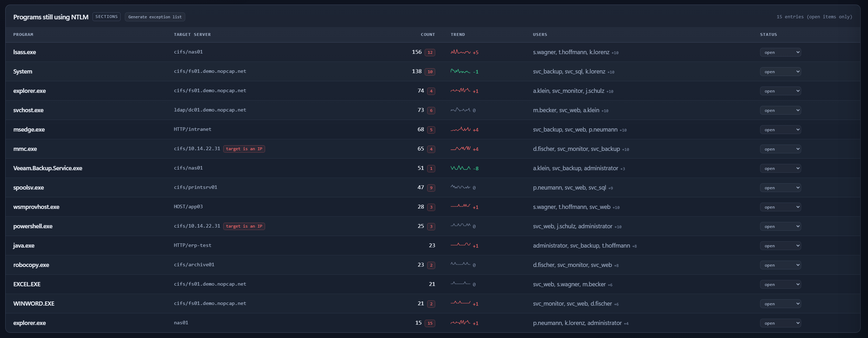
Task: Open status dropdown for System row
Action: pyautogui.click(x=780, y=72)
